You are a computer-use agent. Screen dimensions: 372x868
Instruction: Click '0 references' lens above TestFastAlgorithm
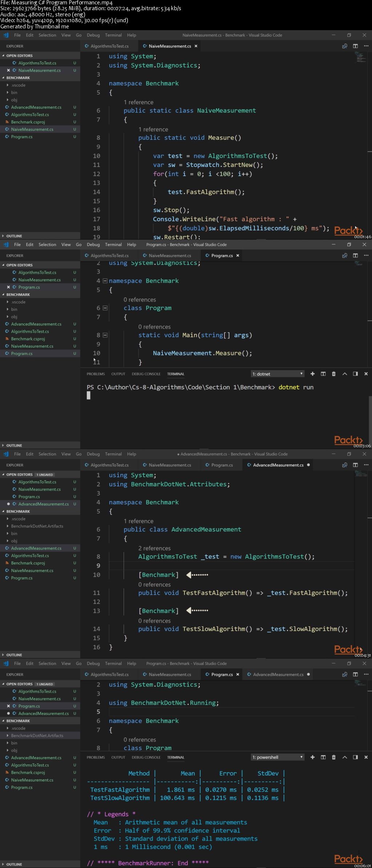click(154, 585)
